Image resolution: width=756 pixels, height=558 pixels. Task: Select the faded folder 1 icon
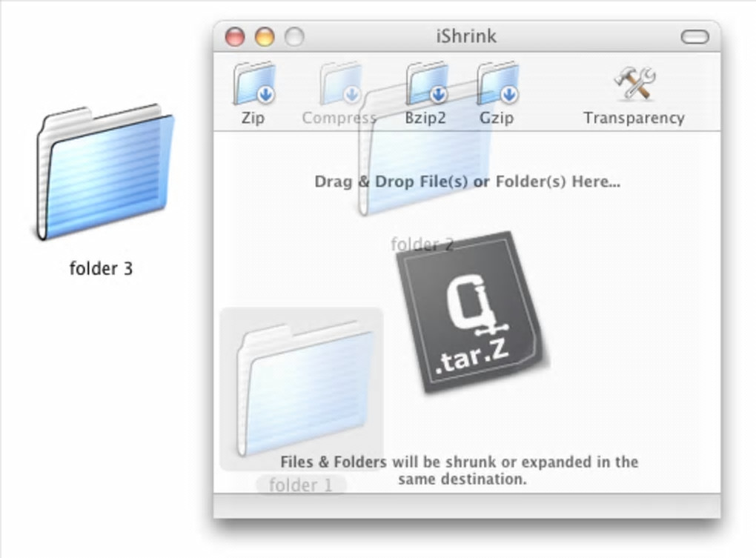pyautogui.click(x=304, y=388)
